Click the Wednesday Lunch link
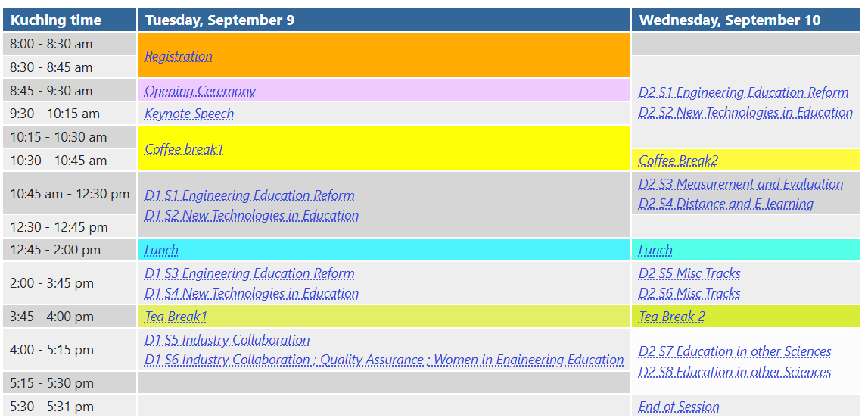Image resolution: width=868 pixels, height=418 pixels. click(x=655, y=250)
